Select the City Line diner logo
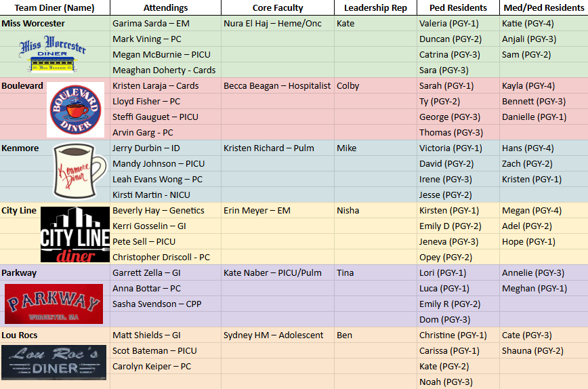This screenshot has height=389, width=588. click(x=75, y=234)
